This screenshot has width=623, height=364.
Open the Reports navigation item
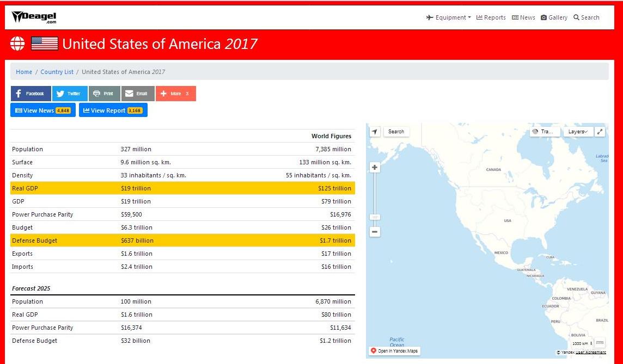point(491,17)
